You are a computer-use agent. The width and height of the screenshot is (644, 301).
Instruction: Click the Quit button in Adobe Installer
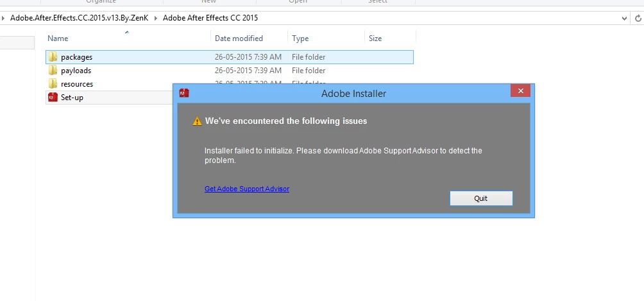481,198
